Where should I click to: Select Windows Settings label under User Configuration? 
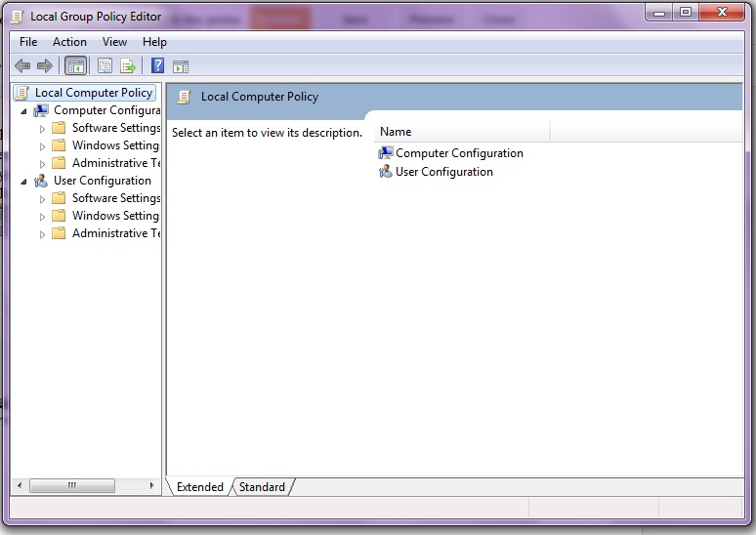tap(116, 216)
